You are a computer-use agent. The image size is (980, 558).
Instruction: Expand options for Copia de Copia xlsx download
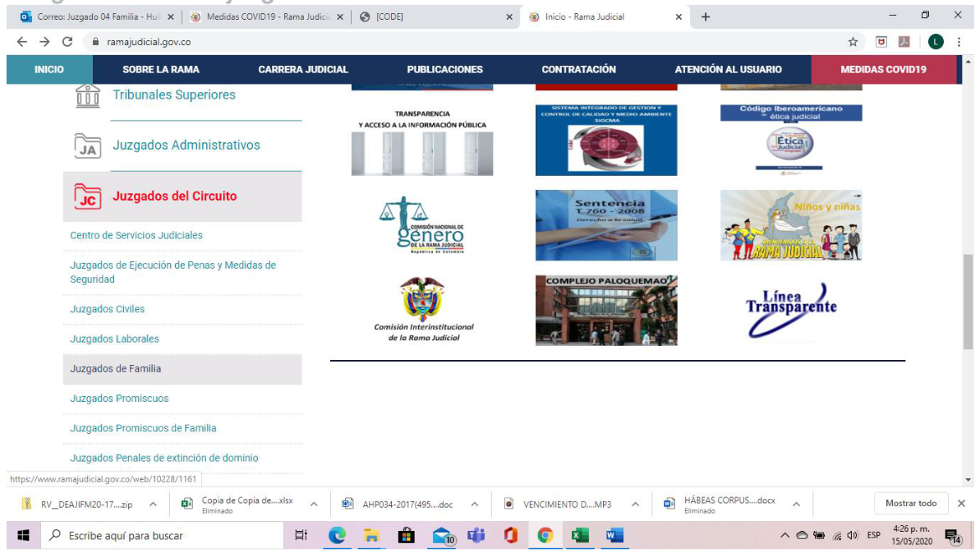pyautogui.click(x=314, y=505)
